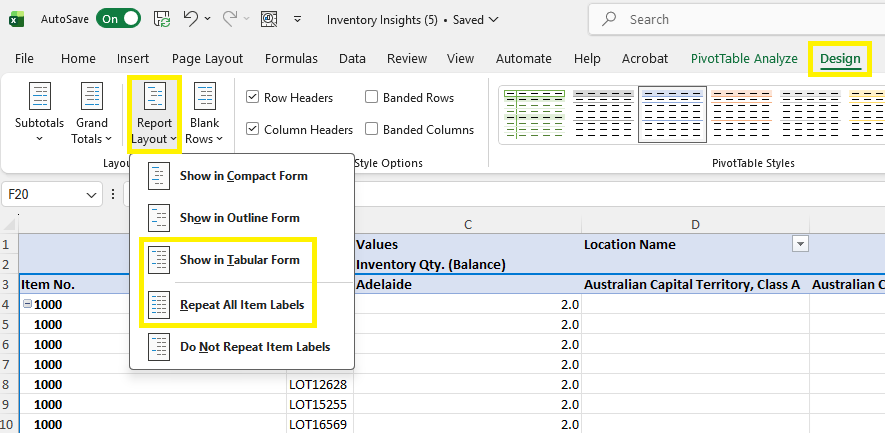Enable the Banded Rows checkbox

coord(372,98)
